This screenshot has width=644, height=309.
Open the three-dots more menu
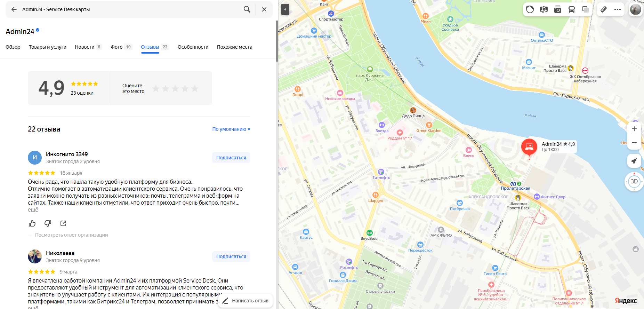[x=618, y=9]
